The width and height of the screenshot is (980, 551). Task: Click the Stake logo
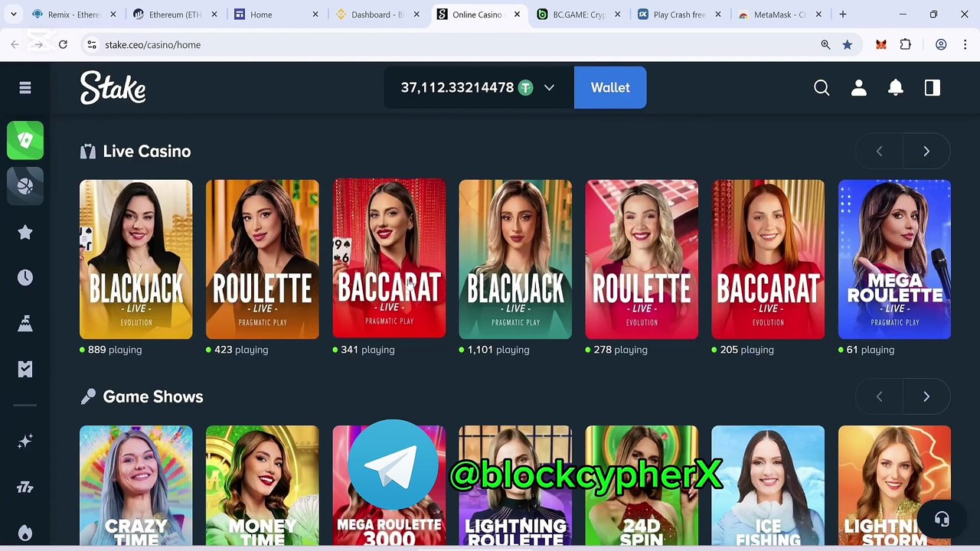point(113,87)
